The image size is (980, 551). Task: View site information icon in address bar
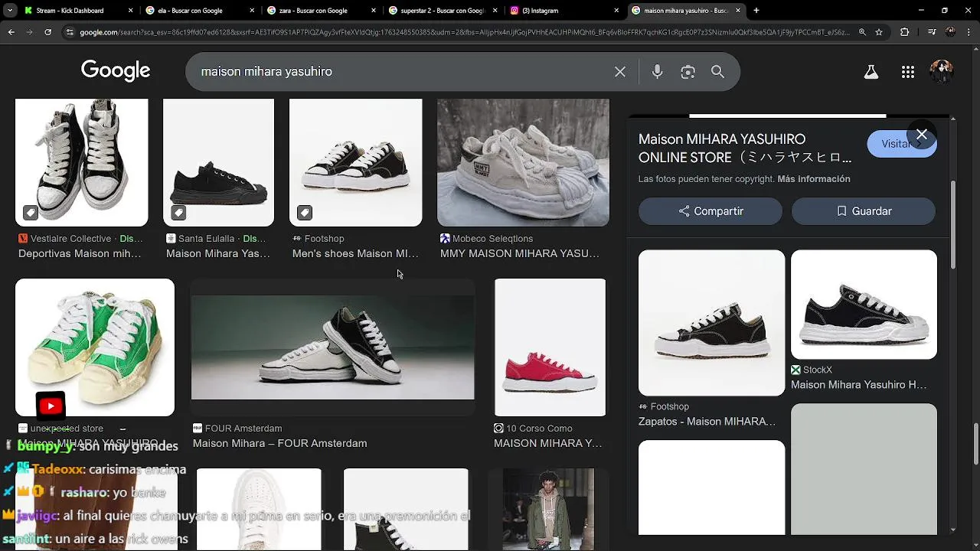tap(70, 32)
